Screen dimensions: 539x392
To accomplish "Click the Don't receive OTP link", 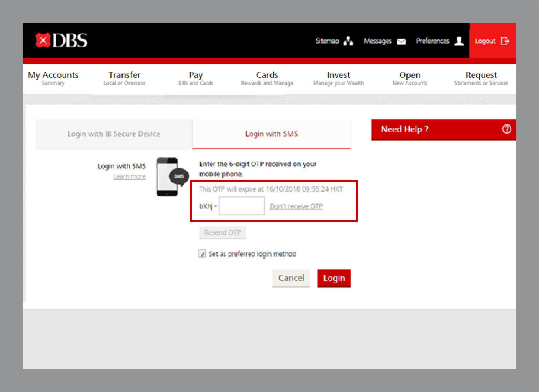I will pos(296,206).
